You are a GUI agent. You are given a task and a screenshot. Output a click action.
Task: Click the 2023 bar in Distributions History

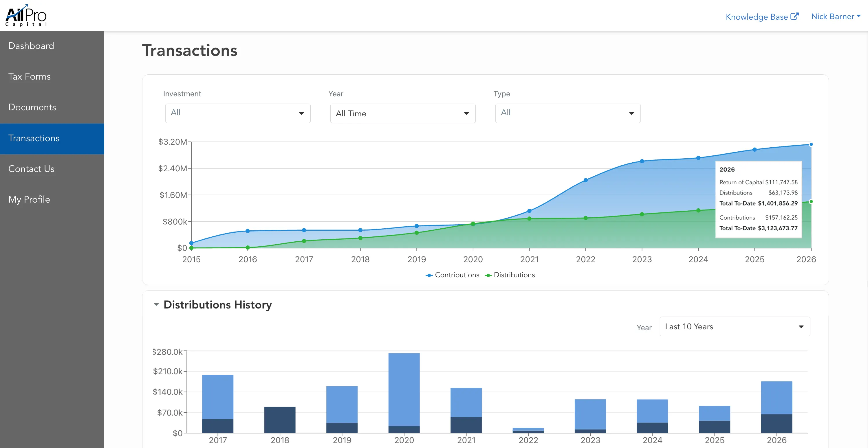coord(590,416)
